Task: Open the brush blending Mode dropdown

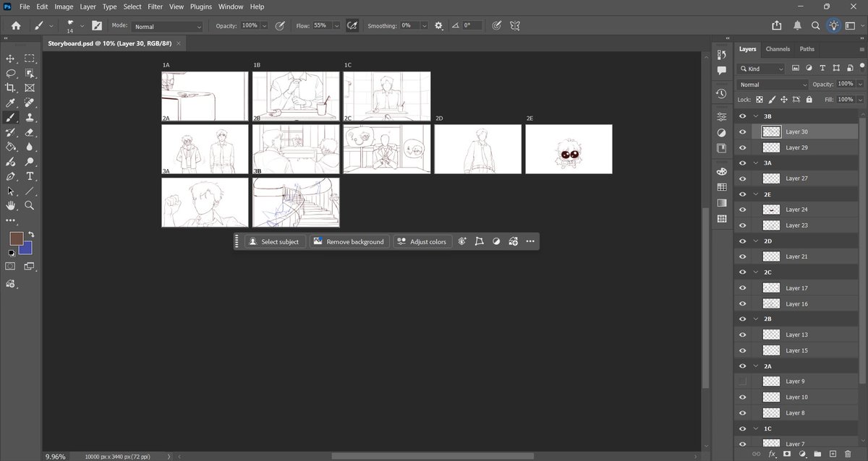Action: pyautogui.click(x=167, y=27)
